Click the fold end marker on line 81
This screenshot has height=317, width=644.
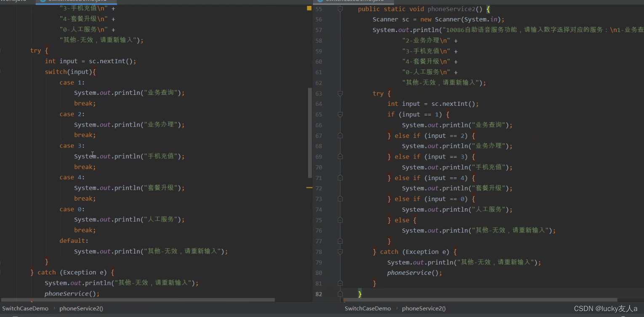coord(340,283)
